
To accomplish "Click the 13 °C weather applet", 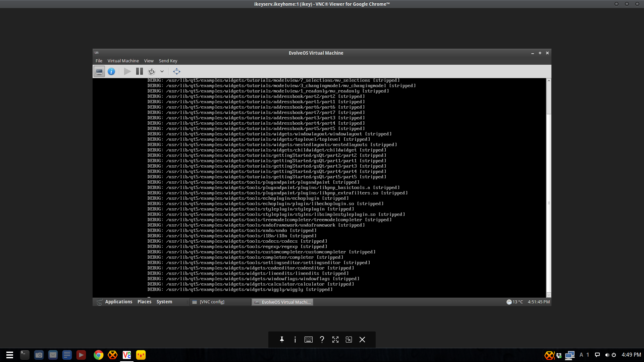I will click(x=515, y=302).
